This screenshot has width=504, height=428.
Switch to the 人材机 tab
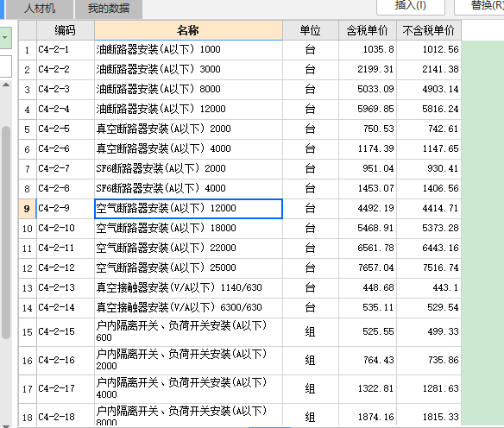pos(40,9)
